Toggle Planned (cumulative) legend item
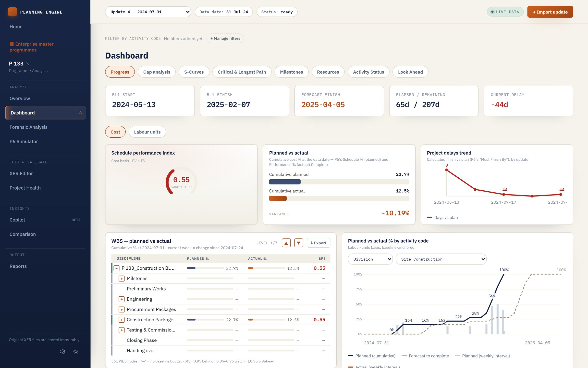Viewport: 588px width, 368px height. pos(372,356)
